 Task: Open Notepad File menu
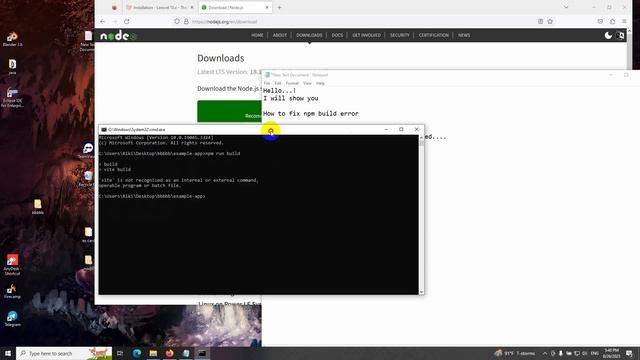(267, 83)
